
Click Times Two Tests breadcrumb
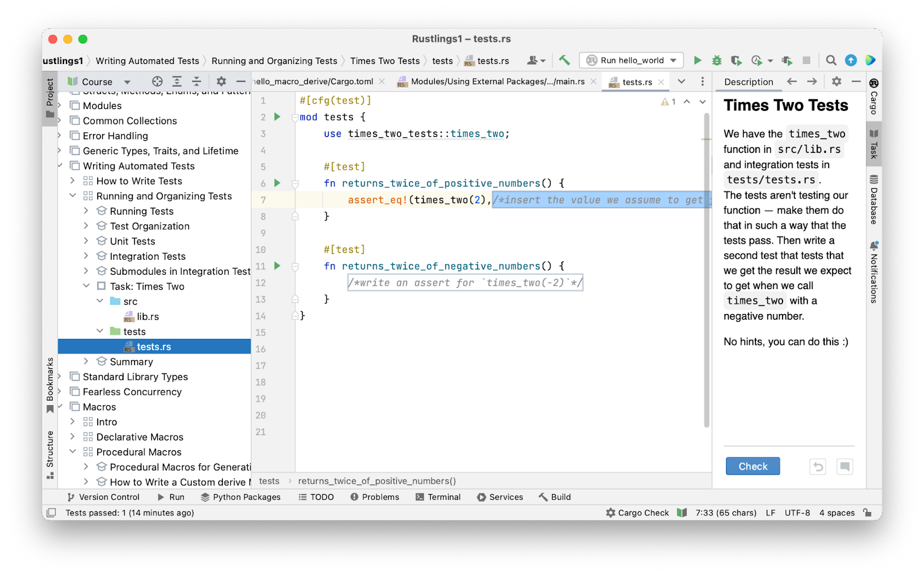(385, 61)
